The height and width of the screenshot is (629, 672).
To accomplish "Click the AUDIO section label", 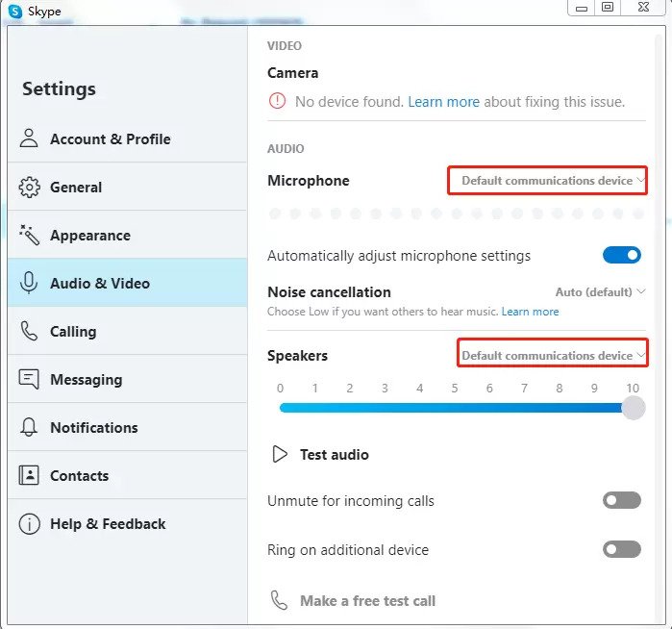I will click(x=286, y=148).
